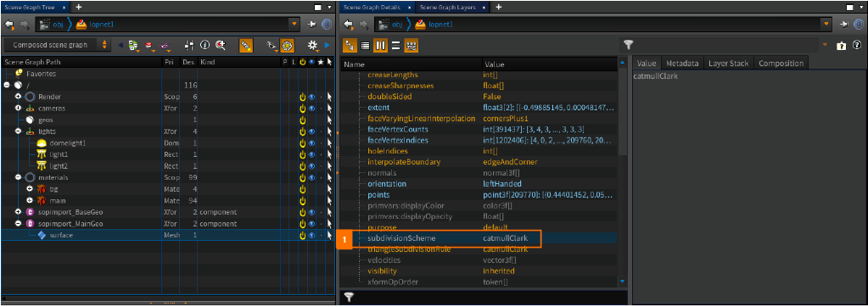Open the gear settings menu in tree toolbar
This screenshot has height=307, width=868.
click(314, 45)
